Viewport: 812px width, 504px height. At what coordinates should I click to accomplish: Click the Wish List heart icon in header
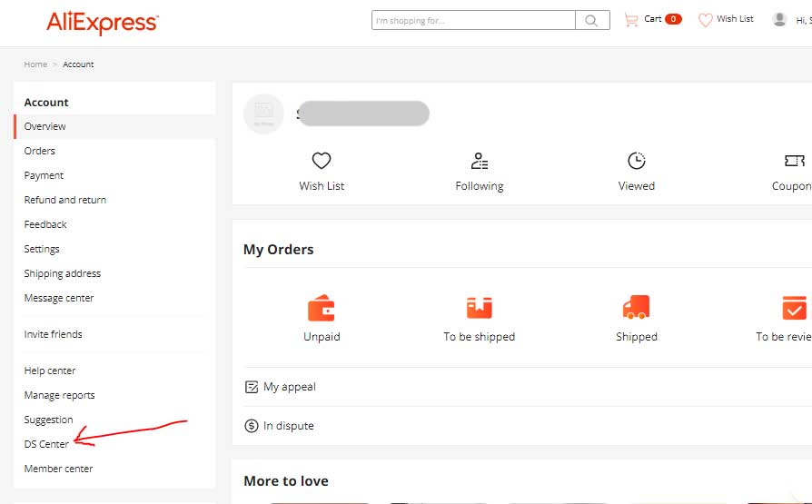pyautogui.click(x=705, y=20)
